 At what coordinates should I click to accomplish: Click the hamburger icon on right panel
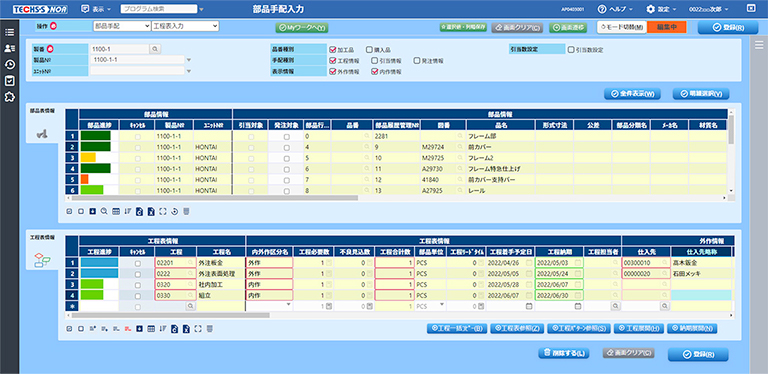[759, 46]
